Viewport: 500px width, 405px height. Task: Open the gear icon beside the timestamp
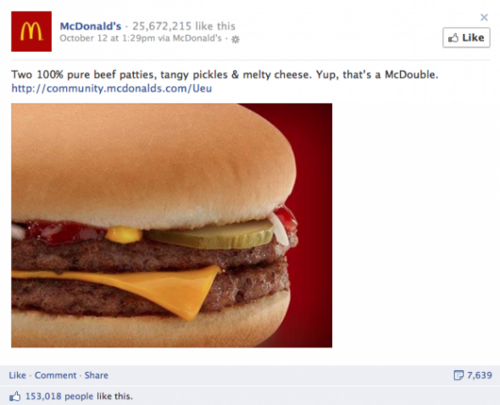click(x=236, y=39)
